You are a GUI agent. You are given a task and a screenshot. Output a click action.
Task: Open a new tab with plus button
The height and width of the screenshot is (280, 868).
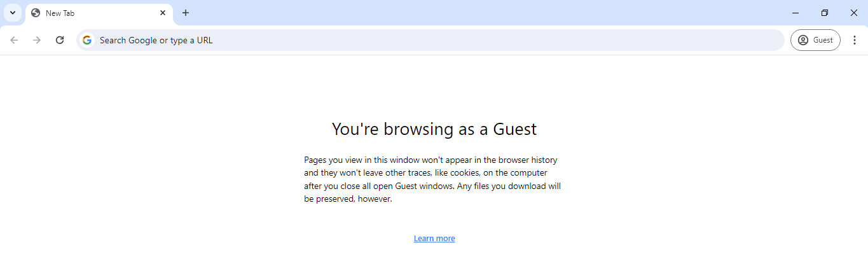coord(186,13)
